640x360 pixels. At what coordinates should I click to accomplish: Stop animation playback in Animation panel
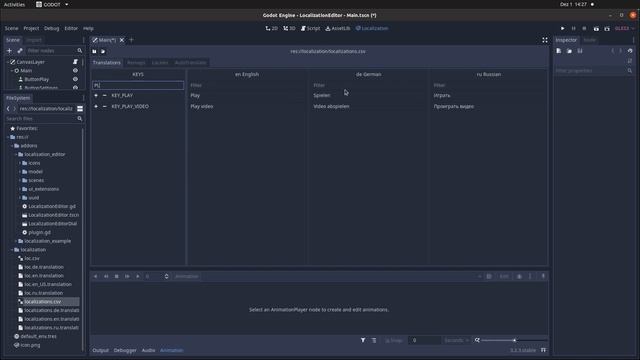pyautogui.click(x=116, y=276)
